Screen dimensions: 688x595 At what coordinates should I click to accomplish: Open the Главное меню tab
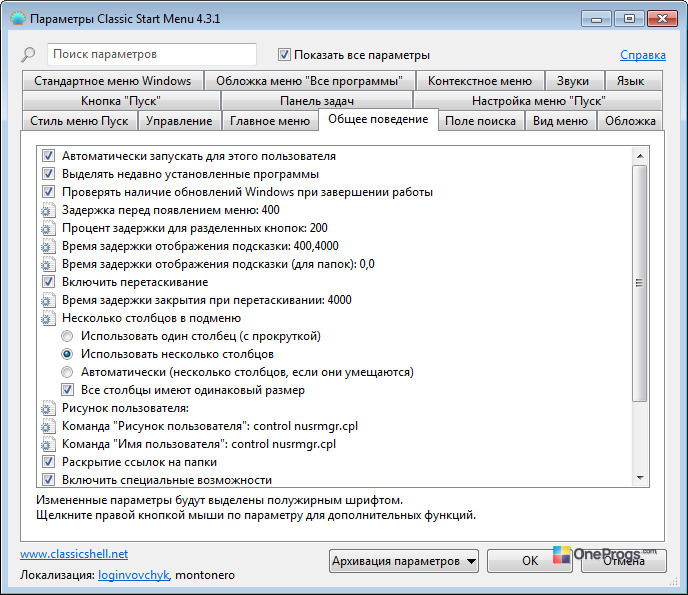click(270, 121)
